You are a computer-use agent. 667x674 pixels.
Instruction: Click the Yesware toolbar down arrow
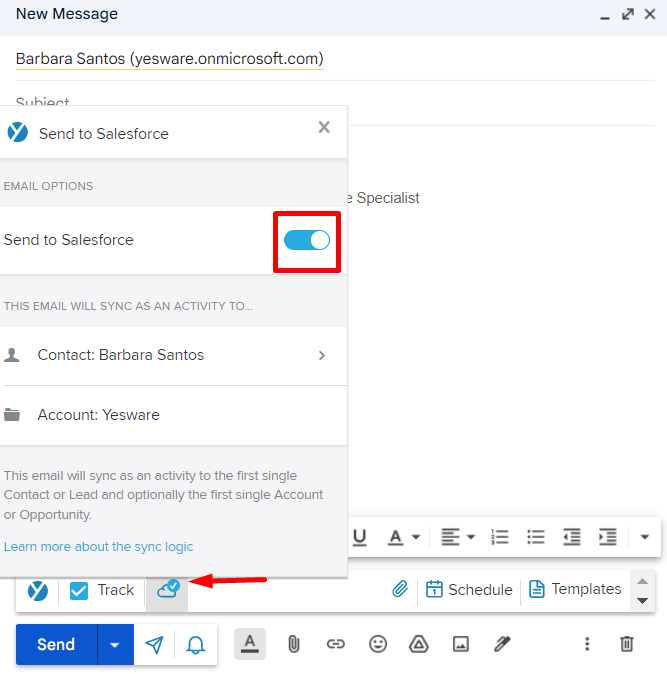[x=643, y=600]
